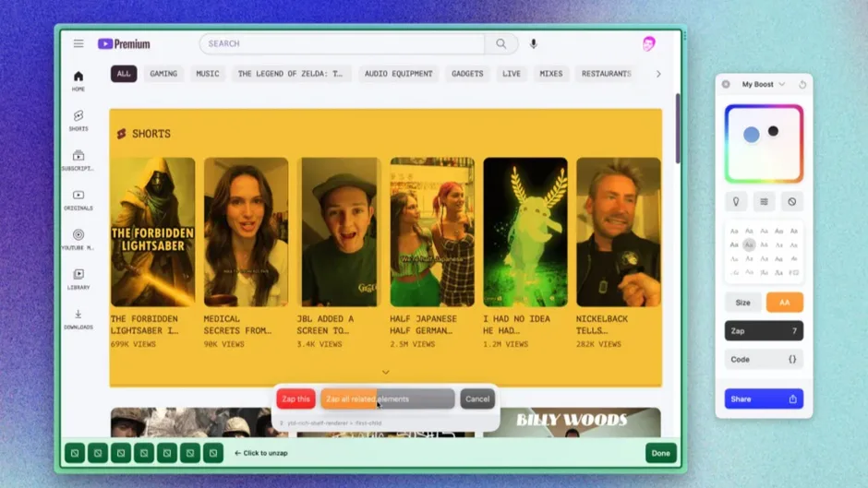
Task: Click the '2.5M views' text
Action: (x=413, y=344)
